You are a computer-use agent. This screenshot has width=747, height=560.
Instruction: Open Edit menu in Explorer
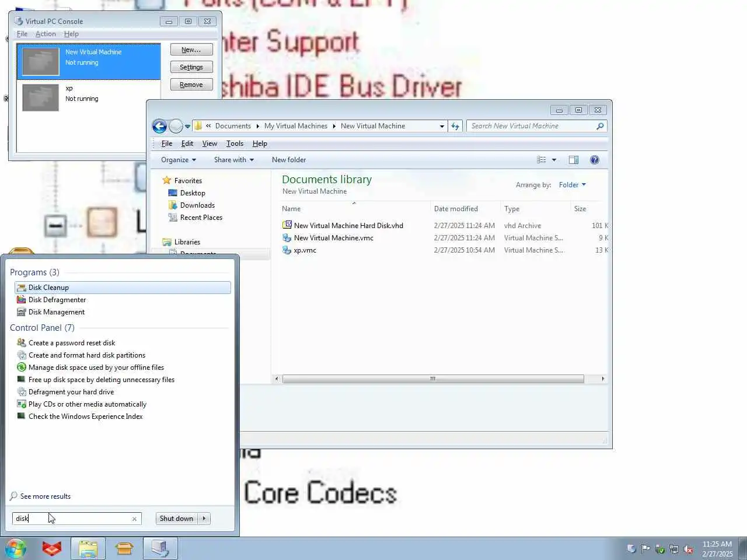click(x=187, y=143)
